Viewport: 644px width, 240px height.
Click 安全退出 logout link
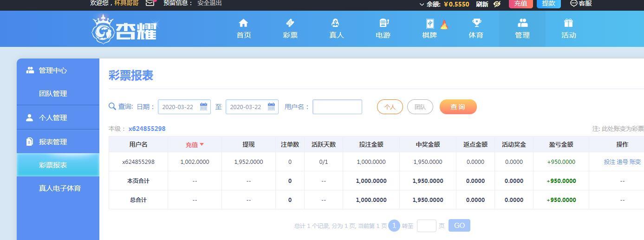[209, 3]
